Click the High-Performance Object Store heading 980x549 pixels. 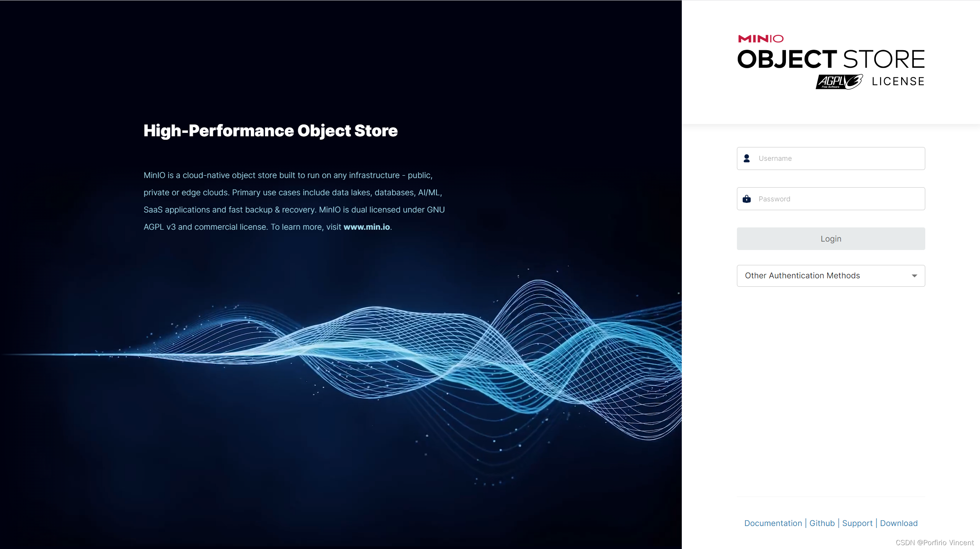[271, 131]
